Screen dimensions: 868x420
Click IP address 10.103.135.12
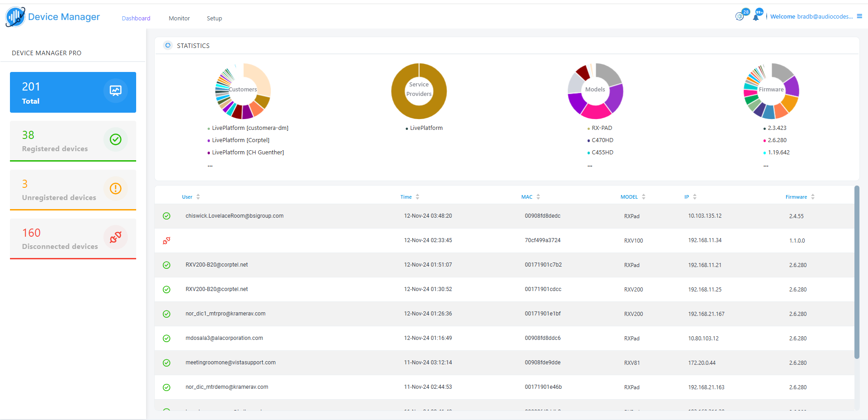pos(705,216)
